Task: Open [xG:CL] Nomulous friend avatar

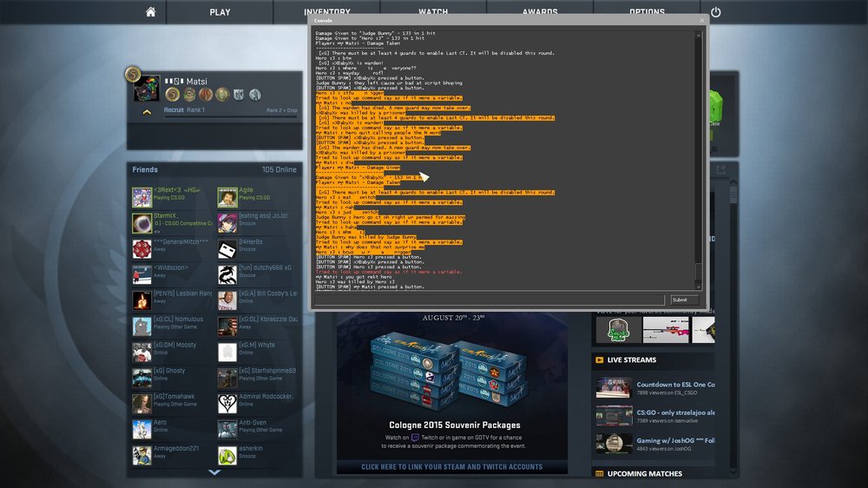Action: (141, 326)
